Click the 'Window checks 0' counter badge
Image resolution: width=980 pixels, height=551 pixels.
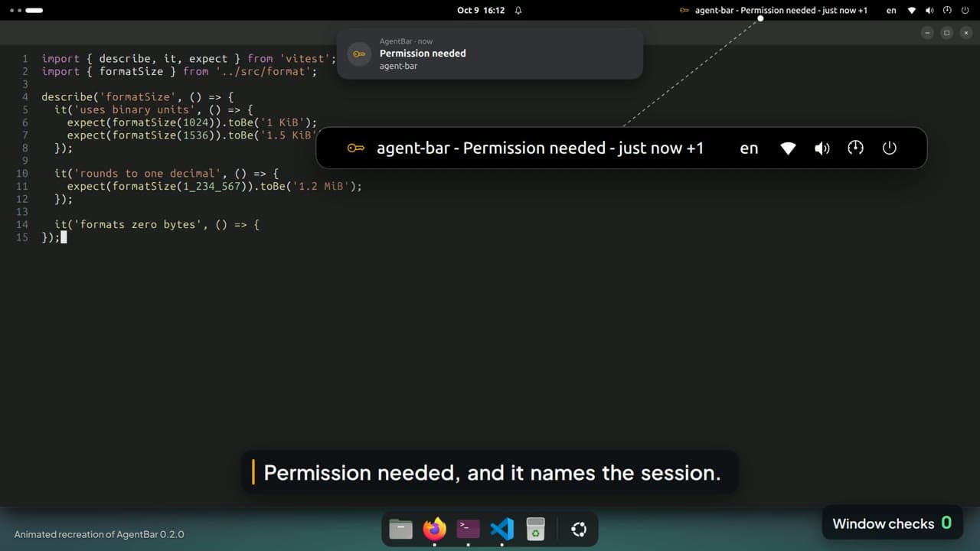pyautogui.click(x=893, y=523)
